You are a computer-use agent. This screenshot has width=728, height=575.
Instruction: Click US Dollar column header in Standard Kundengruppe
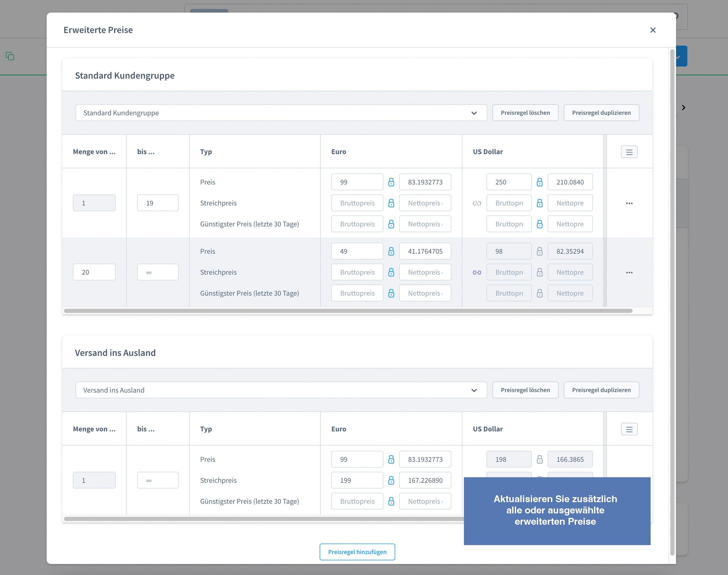pos(488,152)
